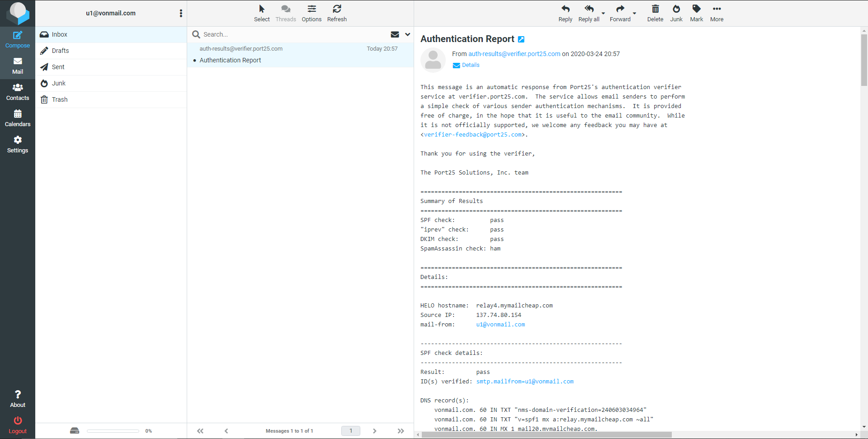Open the Reply all dropdown arrow
This screenshot has width=868, height=439.
(604, 13)
